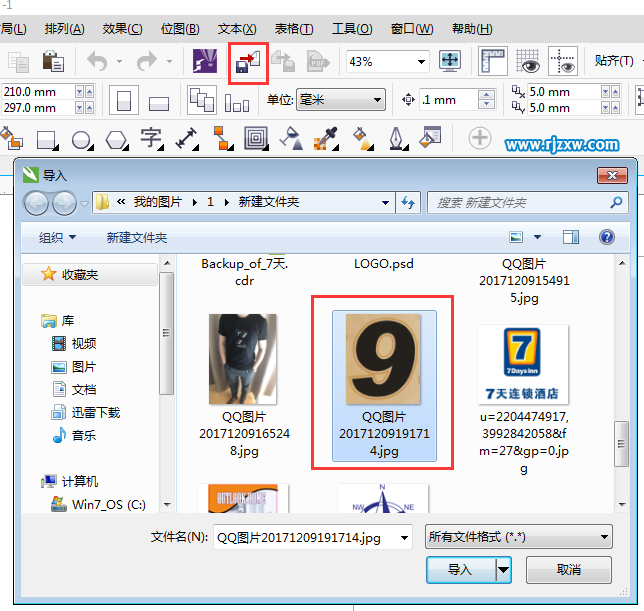The height and width of the screenshot is (611, 644).
Task: Click the all pages layout icon
Action: tap(202, 100)
